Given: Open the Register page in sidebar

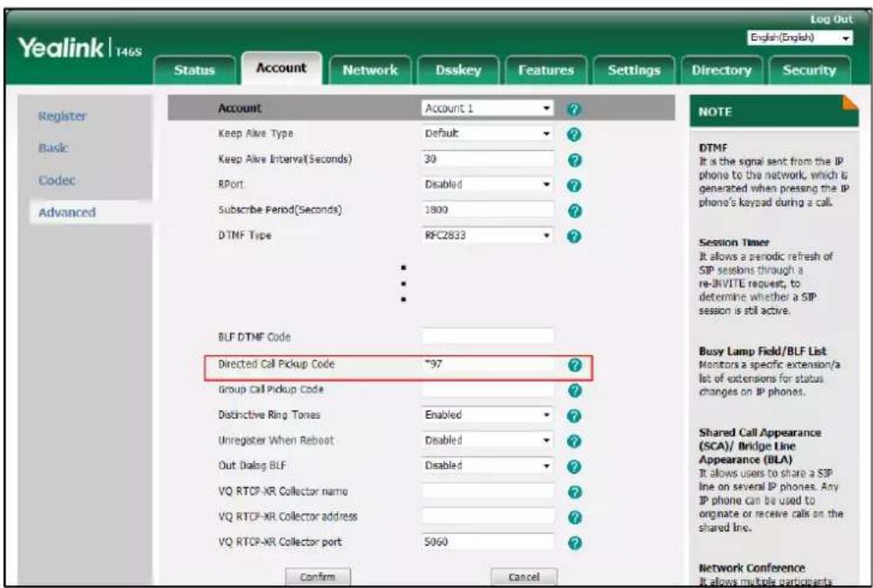Looking at the screenshot, I should [62, 116].
